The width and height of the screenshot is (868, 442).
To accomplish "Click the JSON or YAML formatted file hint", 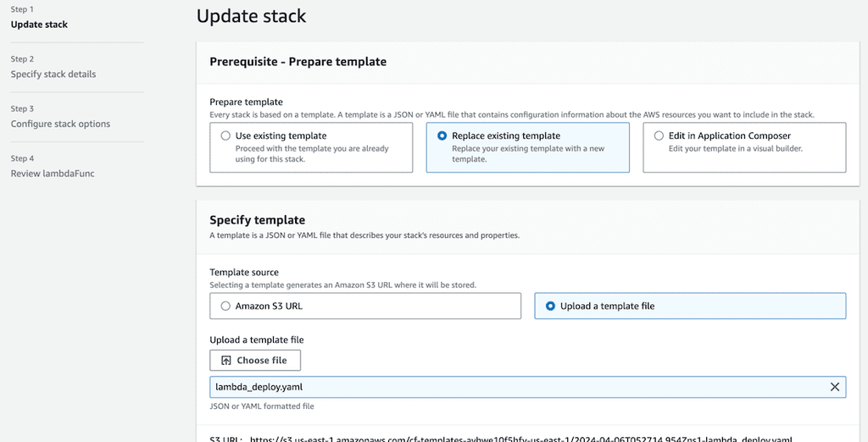I will click(261, 406).
